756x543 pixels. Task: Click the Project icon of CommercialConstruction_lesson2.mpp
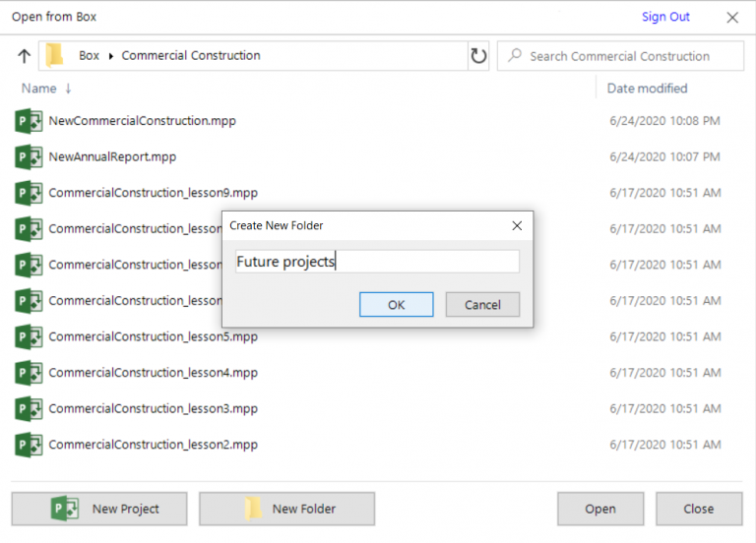click(x=29, y=445)
